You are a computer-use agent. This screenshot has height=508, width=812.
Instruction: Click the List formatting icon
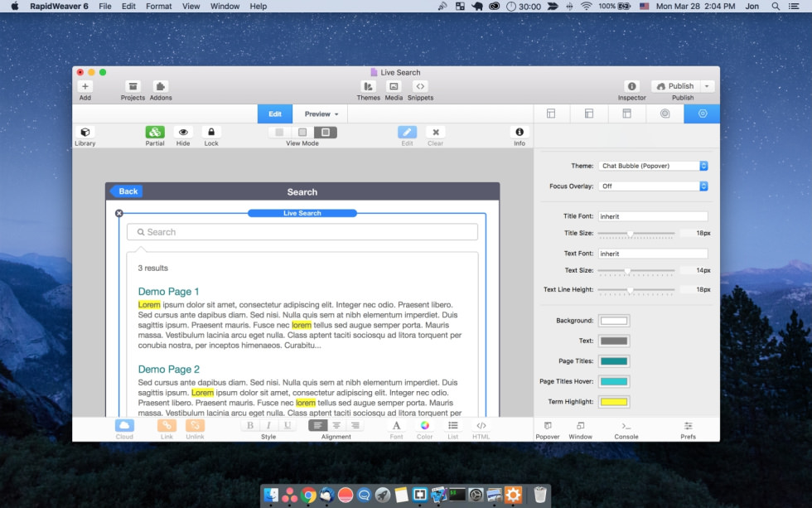(452, 426)
